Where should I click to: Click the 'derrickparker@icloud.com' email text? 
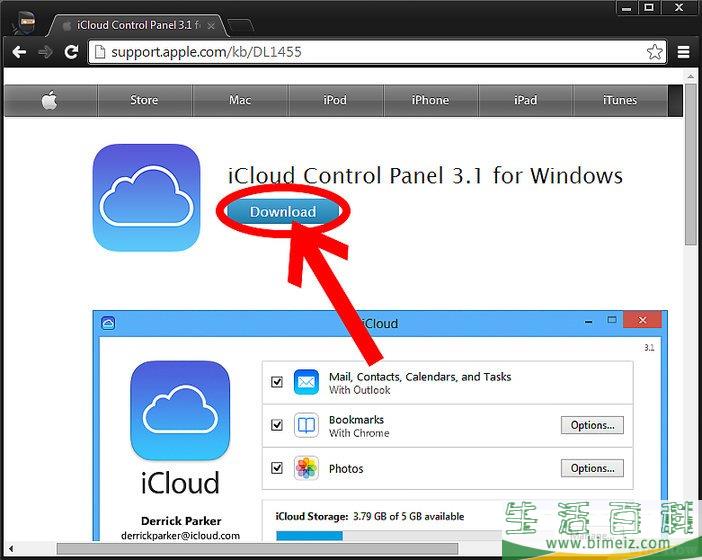tap(180, 536)
